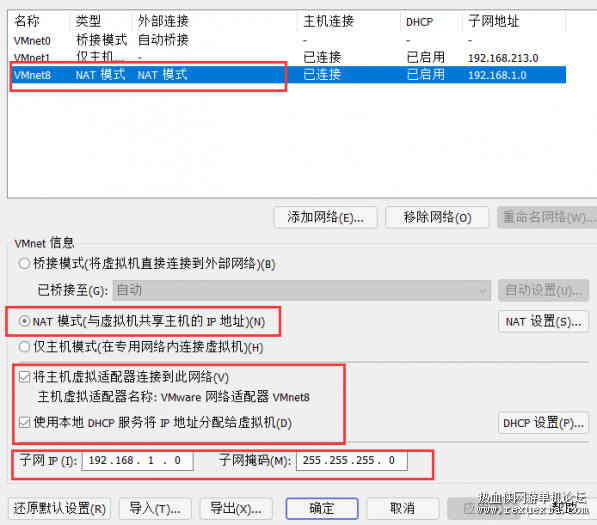The height and width of the screenshot is (525, 597).
Task: Open DHCP 设置(P)... dialog
Action: pos(543,423)
